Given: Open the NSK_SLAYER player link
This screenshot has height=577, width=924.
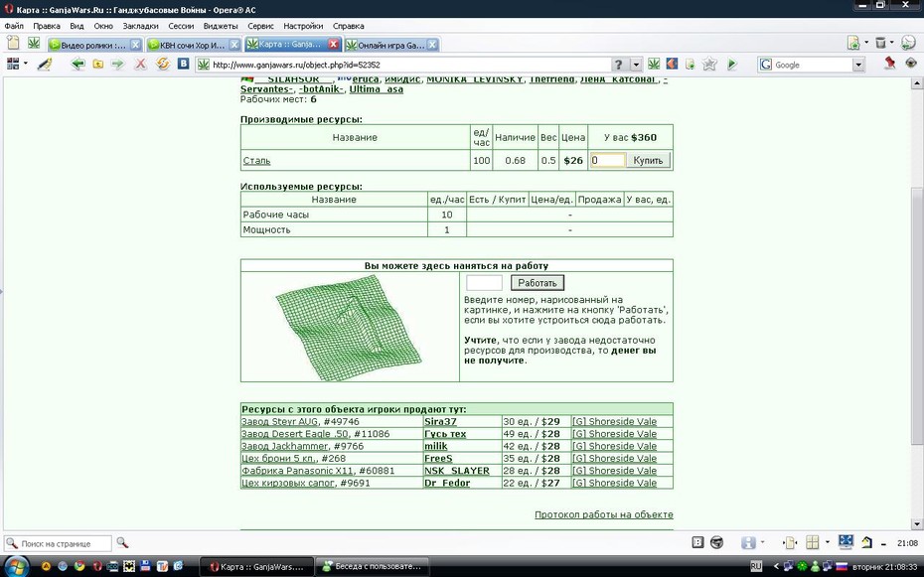Looking at the screenshot, I should (x=457, y=471).
